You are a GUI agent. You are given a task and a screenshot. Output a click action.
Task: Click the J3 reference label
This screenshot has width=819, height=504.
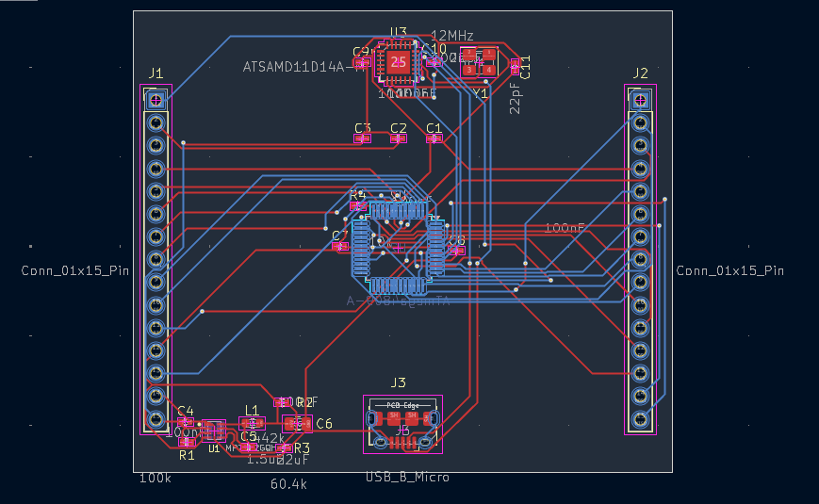click(398, 382)
